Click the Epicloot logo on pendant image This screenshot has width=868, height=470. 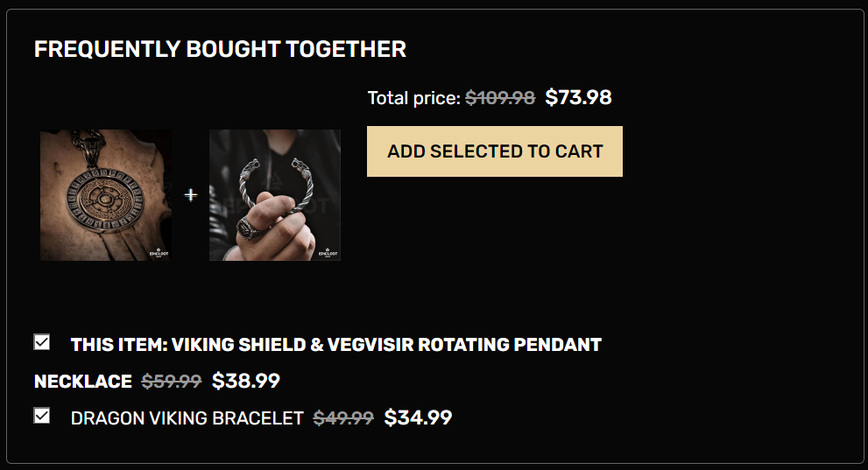tap(158, 253)
